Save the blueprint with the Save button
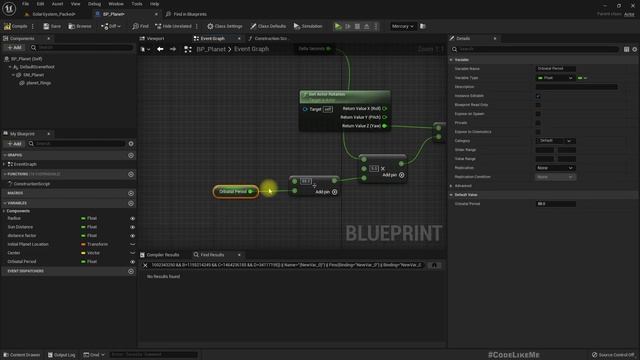The height and width of the screenshot is (360, 640). click(x=52, y=26)
